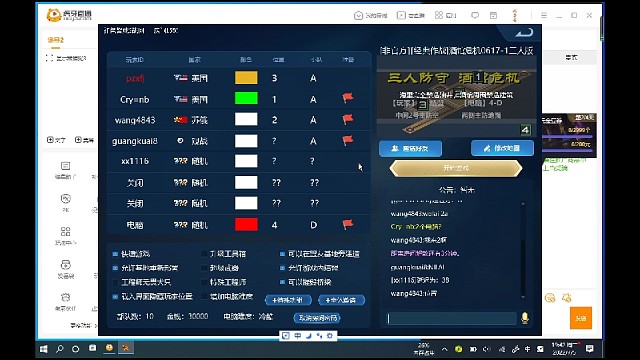This screenshot has width=640, height=360.
Task: Toggle the 可以摧毁桥梁 checkbox
Action: [x=282, y=282]
